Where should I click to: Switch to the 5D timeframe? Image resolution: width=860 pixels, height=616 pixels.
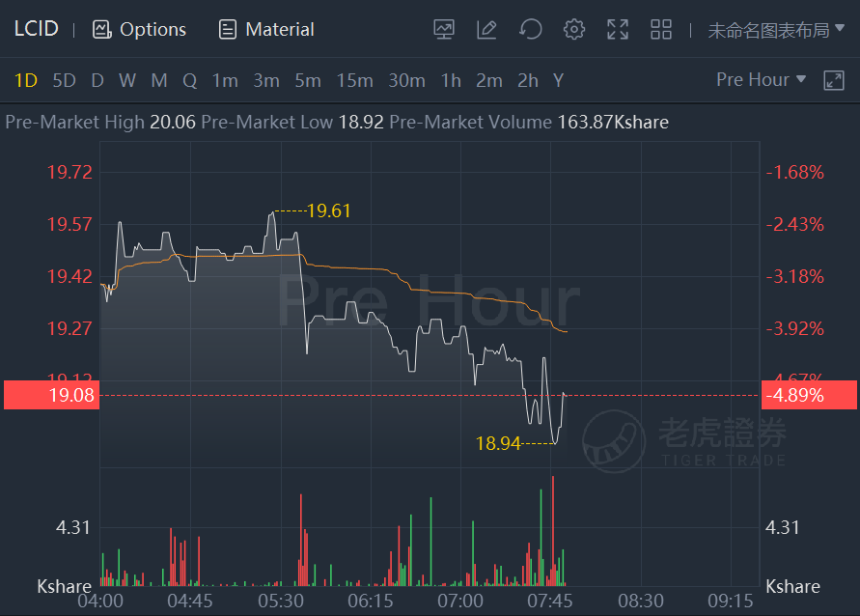coord(64,81)
